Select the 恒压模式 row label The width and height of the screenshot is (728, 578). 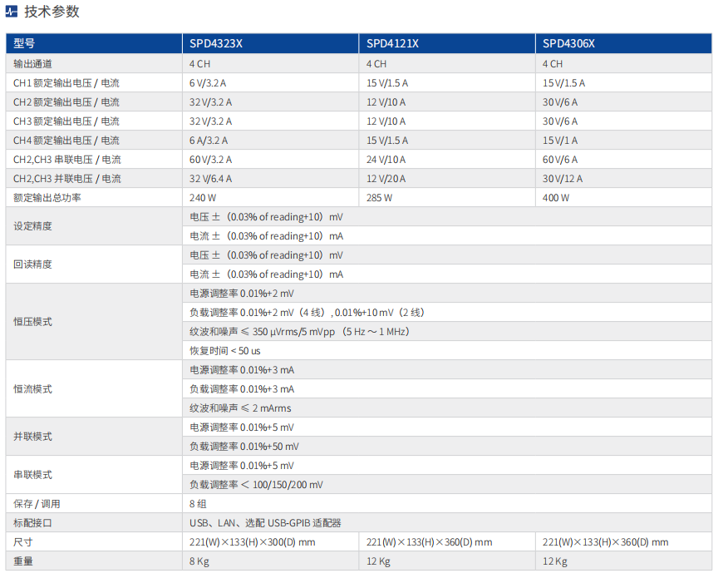click(x=32, y=322)
